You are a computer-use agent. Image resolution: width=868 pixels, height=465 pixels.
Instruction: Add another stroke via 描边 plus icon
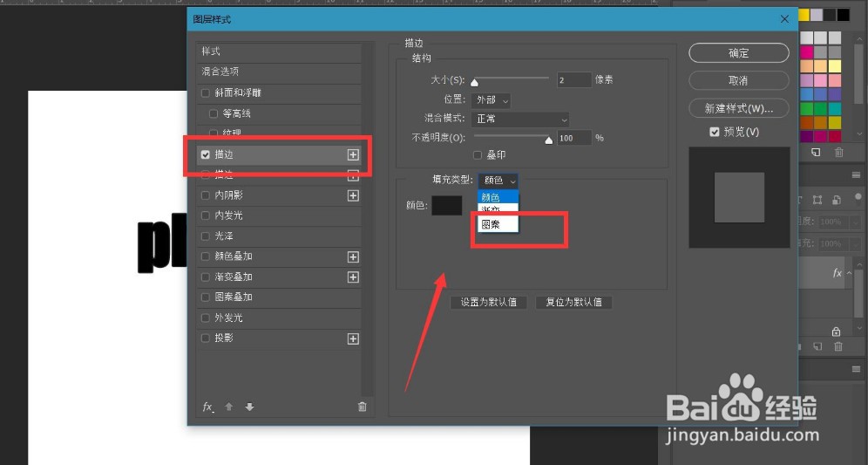(x=353, y=154)
